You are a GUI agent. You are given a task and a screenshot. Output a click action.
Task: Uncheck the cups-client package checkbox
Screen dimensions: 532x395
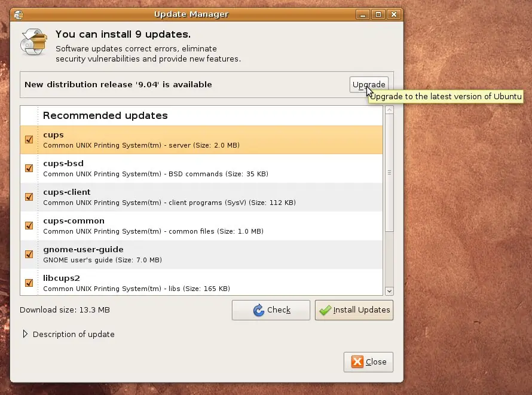coord(29,197)
